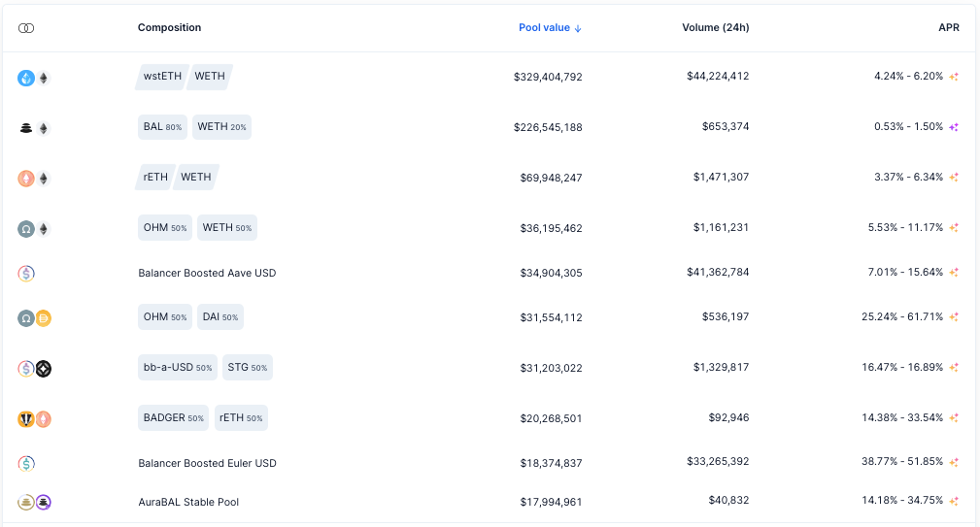The image size is (980, 527).
Task: Click the DAI token icon in the OHM/DAI row
Action: [x=43, y=318]
